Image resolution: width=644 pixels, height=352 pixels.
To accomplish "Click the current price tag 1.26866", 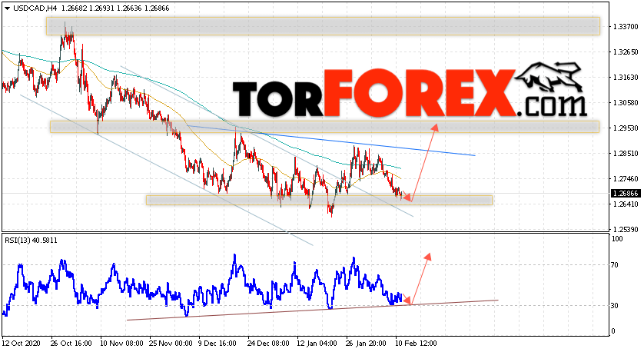I will [626, 194].
